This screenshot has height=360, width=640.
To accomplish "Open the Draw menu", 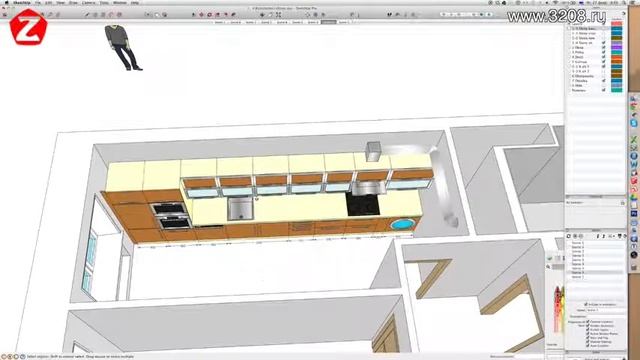I will pyautogui.click(x=73, y=2).
